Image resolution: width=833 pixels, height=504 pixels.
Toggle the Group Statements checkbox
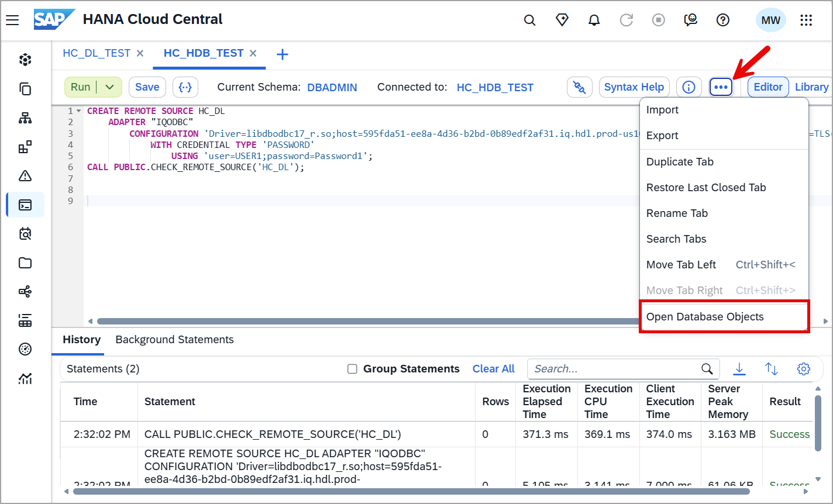[x=352, y=369]
